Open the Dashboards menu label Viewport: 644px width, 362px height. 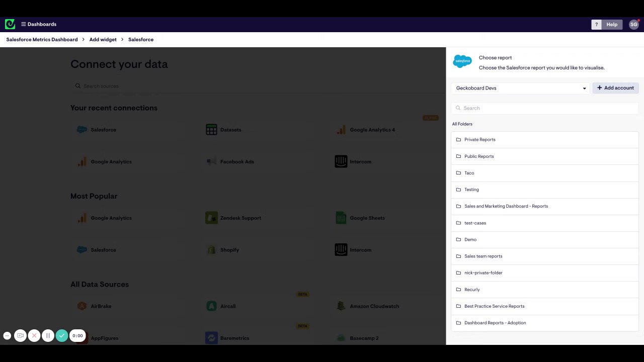pyautogui.click(x=42, y=24)
